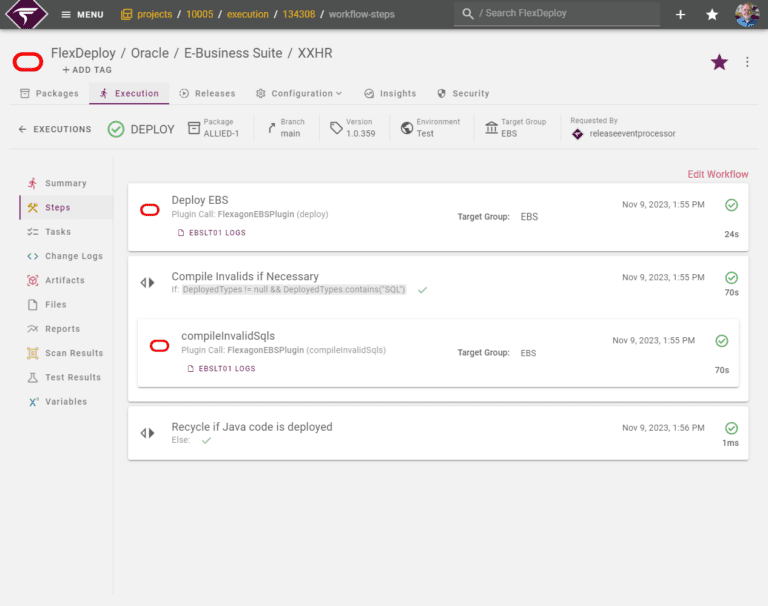Click the FlexDeploy logo in top bar
Screen dimensions: 768x606
coord(26,14)
